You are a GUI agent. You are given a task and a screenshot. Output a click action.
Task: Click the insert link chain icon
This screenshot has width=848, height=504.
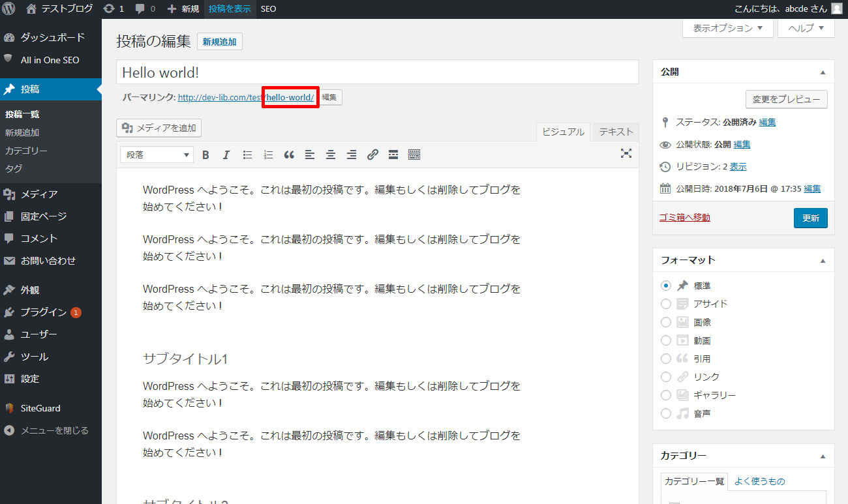(372, 155)
